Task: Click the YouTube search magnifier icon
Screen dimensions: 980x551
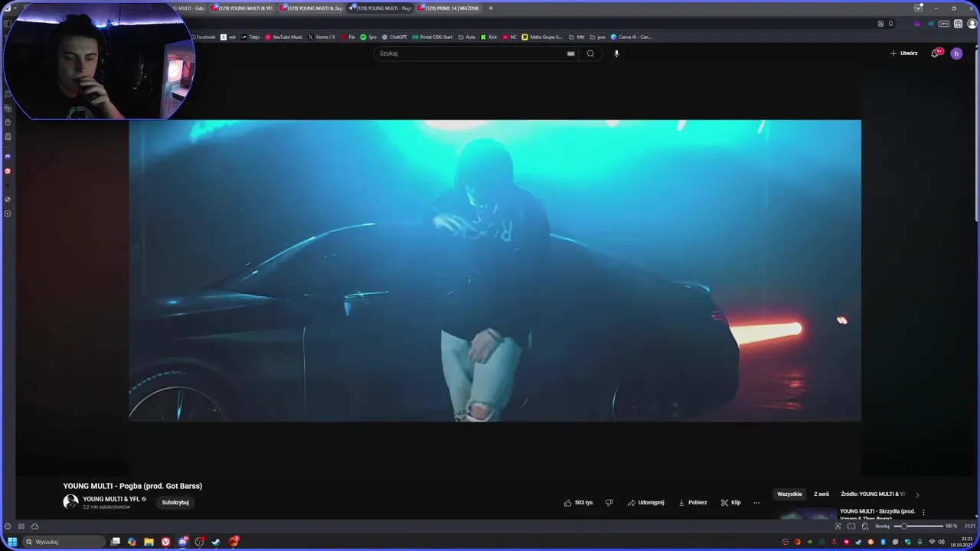Action: click(x=590, y=54)
